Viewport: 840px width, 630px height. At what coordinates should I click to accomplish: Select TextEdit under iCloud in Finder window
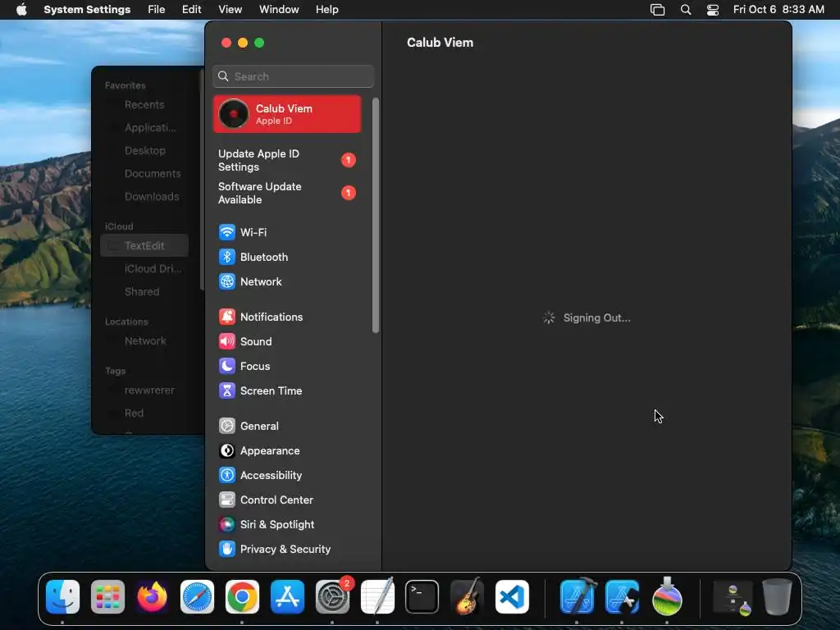(144, 246)
